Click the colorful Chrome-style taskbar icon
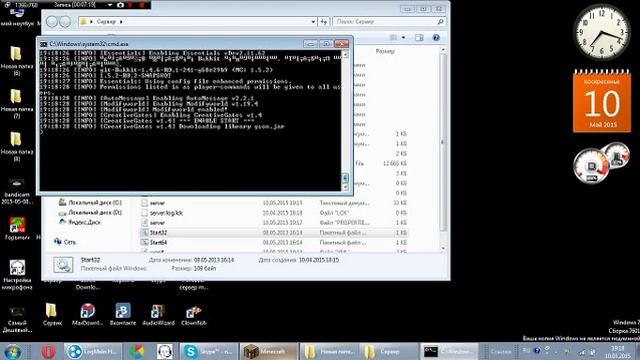The height and width of the screenshot is (360, 640). click(137, 351)
